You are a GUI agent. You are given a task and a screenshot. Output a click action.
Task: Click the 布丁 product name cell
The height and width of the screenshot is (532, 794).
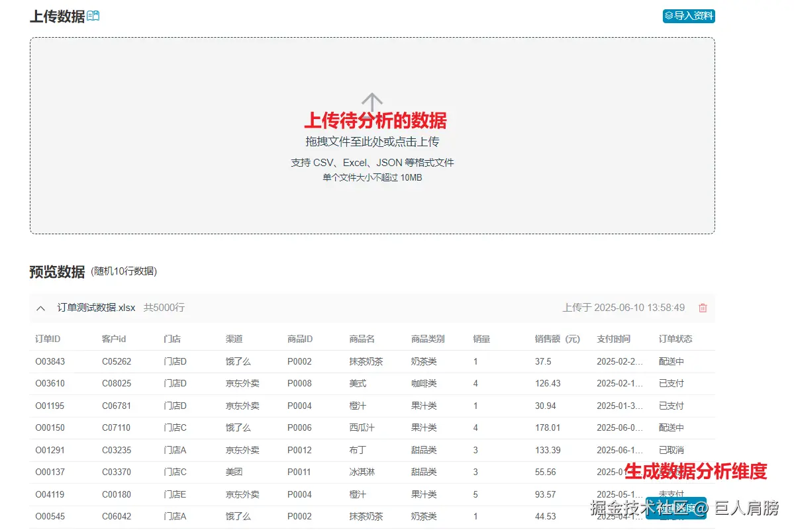pos(358,450)
